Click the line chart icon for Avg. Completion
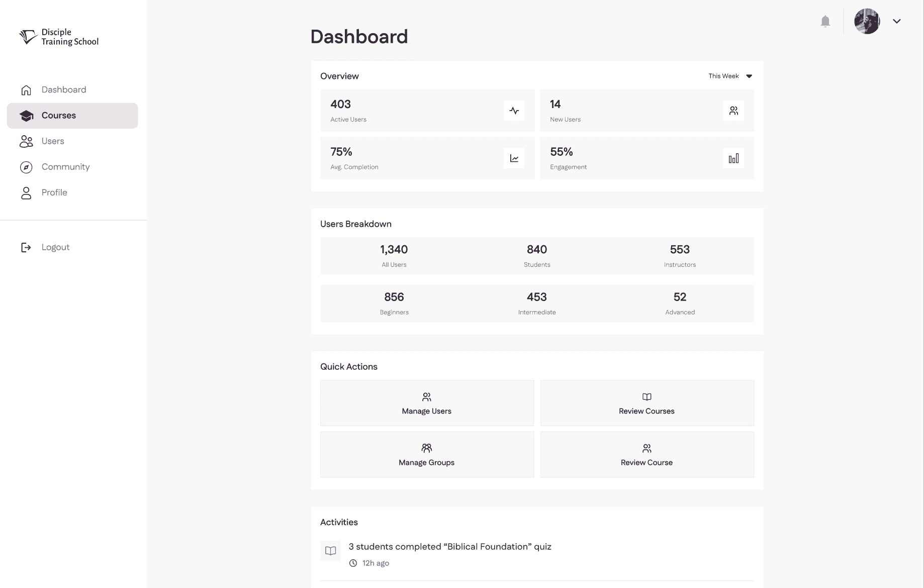The height and width of the screenshot is (588, 924). [x=514, y=158]
